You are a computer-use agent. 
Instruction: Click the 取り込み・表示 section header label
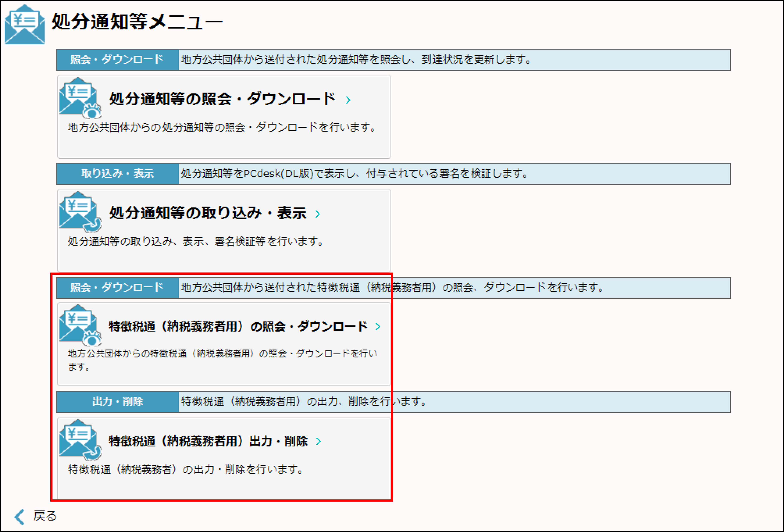point(117,174)
